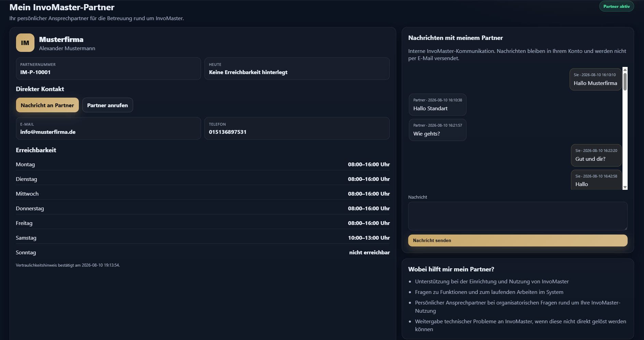Click the chat scrollbar down arrow
644x340 pixels.
coord(625,187)
